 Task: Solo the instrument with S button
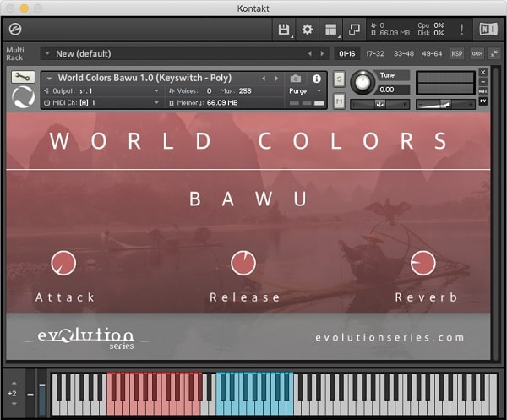339,79
